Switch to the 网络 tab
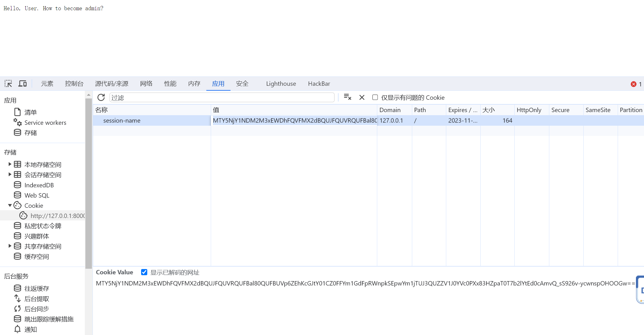 click(x=146, y=84)
